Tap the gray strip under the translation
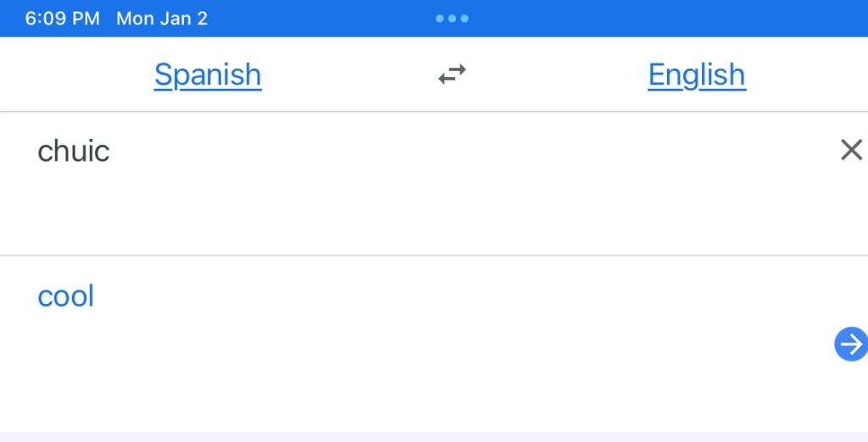Viewport: 868px width, 442px height. click(x=434, y=437)
